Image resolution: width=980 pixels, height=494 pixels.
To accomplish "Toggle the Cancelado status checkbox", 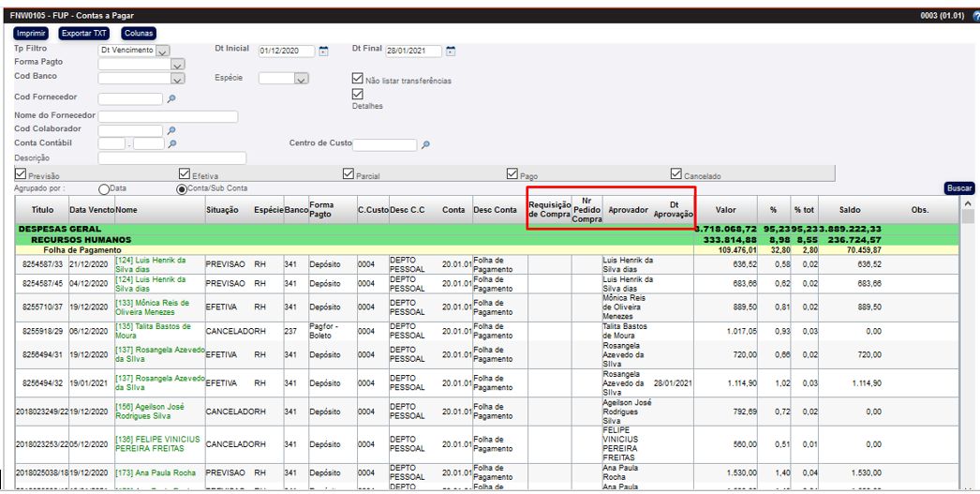I will point(676,173).
